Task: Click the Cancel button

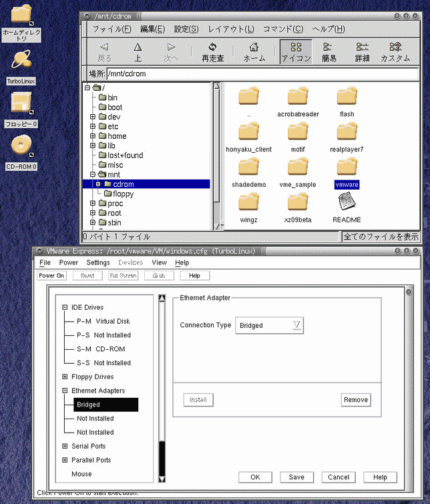Action: 339,477
